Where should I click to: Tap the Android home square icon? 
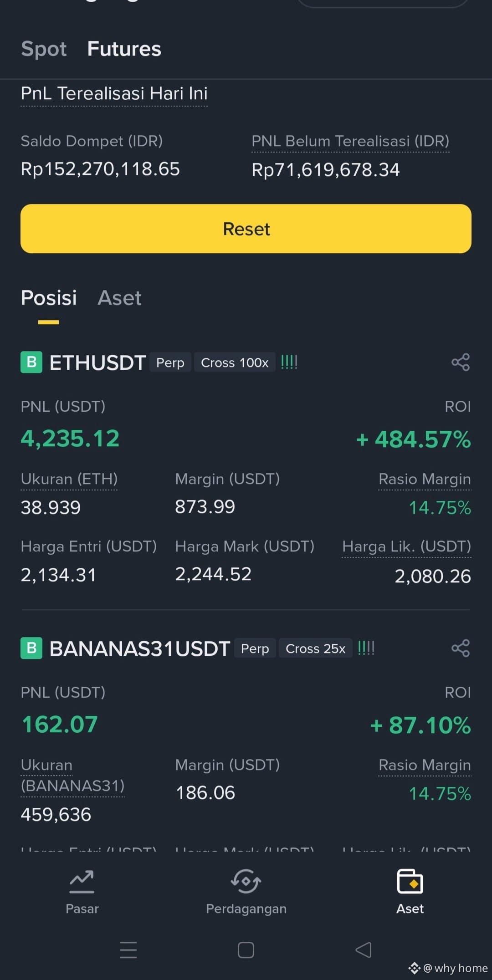tap(246, 950)
